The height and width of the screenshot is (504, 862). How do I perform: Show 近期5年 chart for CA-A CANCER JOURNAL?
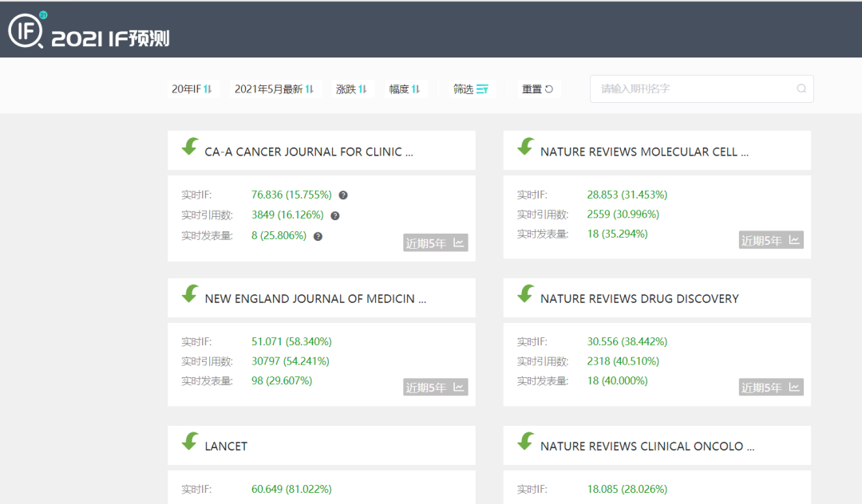(x=436, y=242)
